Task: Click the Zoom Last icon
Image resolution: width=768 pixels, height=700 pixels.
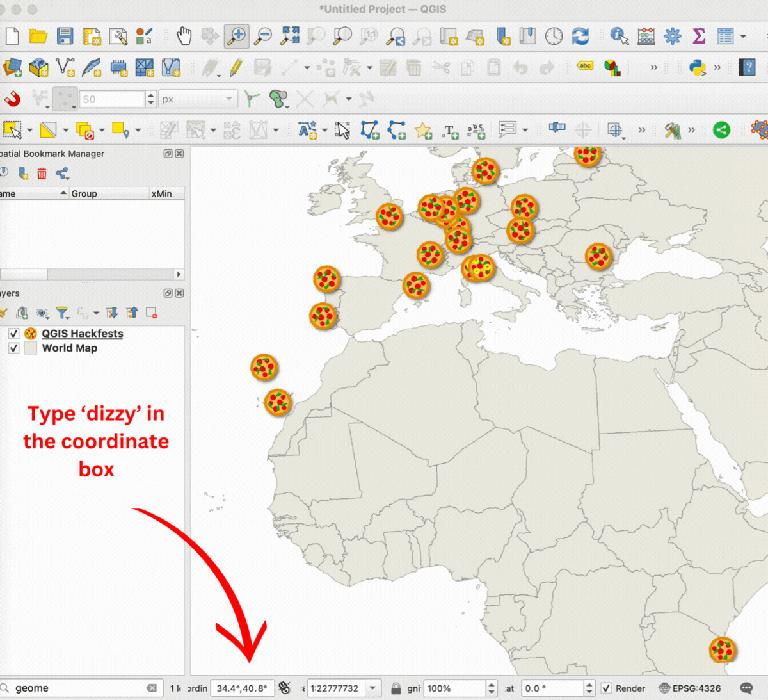Action: (x=395, y=36)
